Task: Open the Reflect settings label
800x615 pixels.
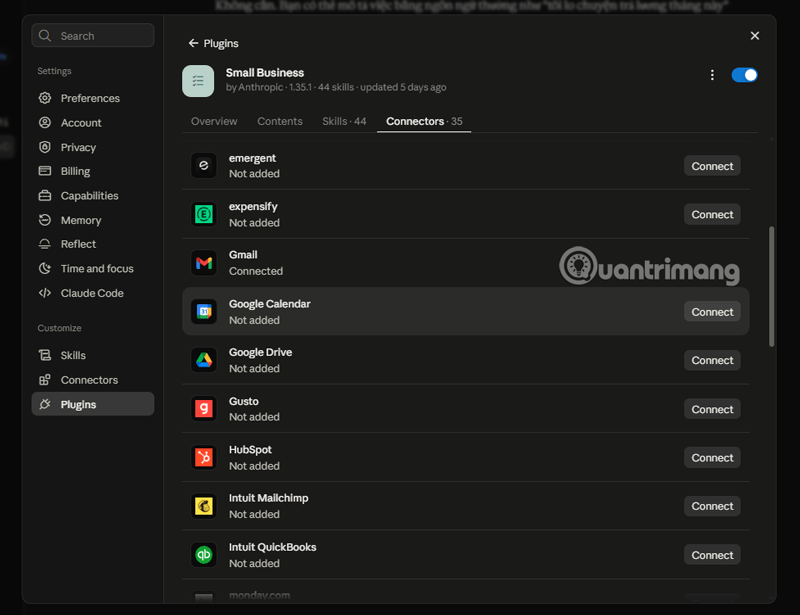Action: tap(78, 244)
